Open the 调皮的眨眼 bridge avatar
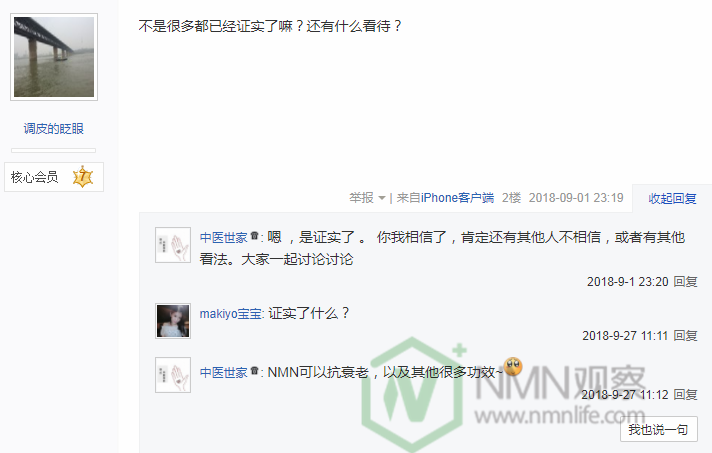The image size is (712, 453). pyautogui.click(x=54, y=57)
